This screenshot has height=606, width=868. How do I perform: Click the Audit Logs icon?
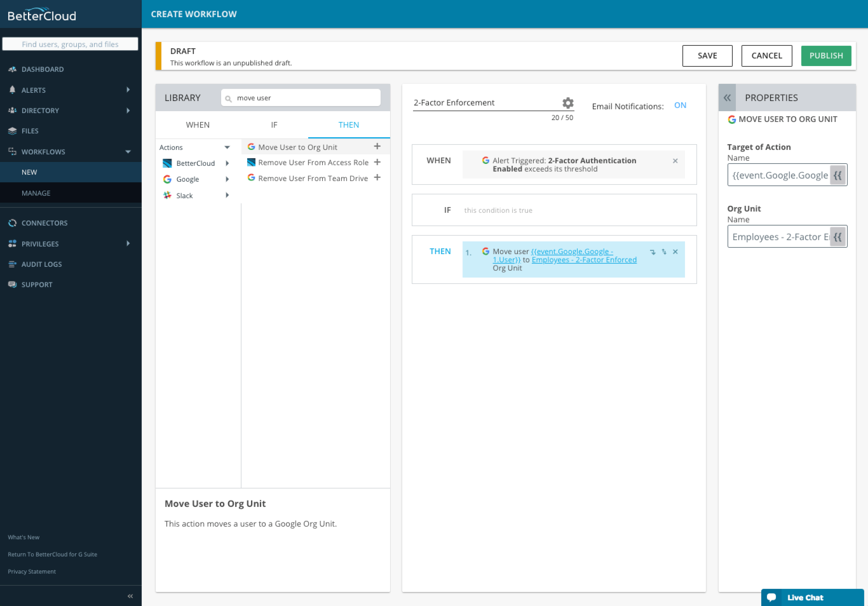tap(12, 264)
